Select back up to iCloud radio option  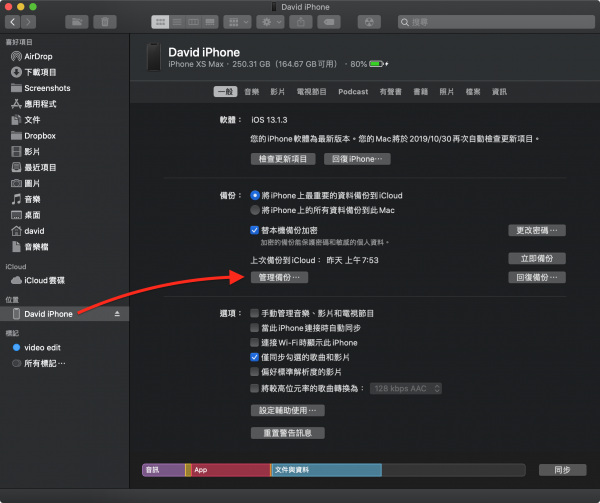coord(255,195)
